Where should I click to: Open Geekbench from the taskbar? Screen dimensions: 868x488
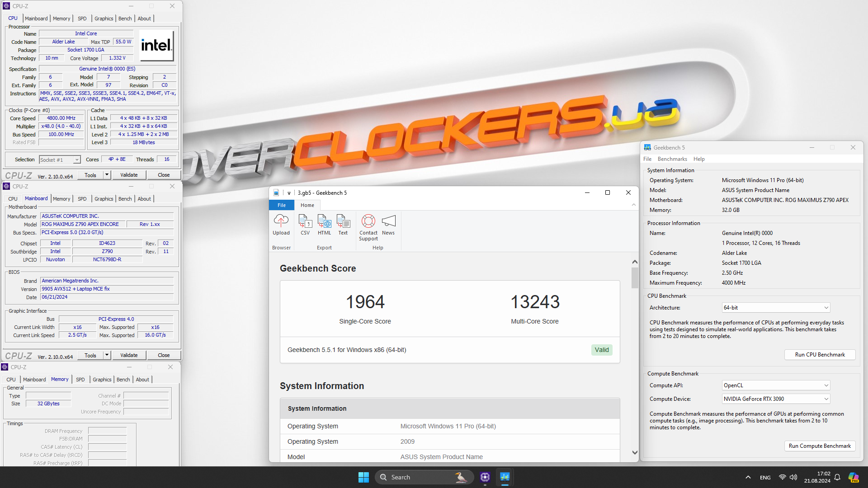tap(505, 477)
